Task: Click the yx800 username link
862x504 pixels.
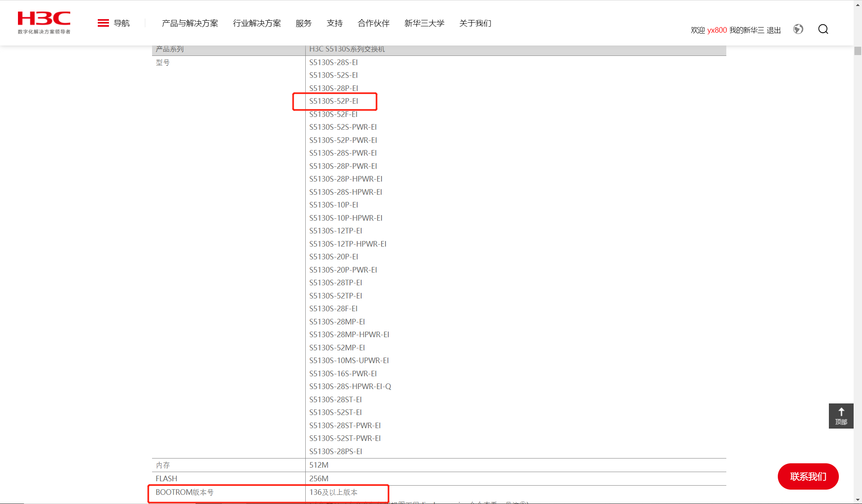Action: (x=717, y=30)
